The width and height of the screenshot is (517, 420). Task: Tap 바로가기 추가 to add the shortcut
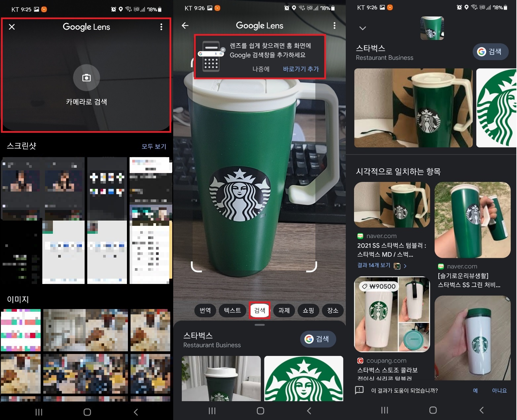coord(301,69)
